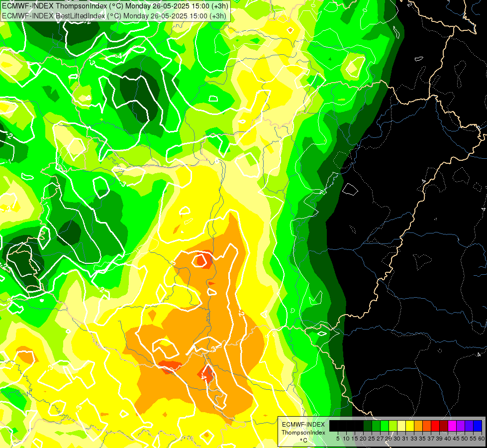Screen dimensions: 487x448
Task: Click the legend tick label 45
Action: tap(457, 439)
